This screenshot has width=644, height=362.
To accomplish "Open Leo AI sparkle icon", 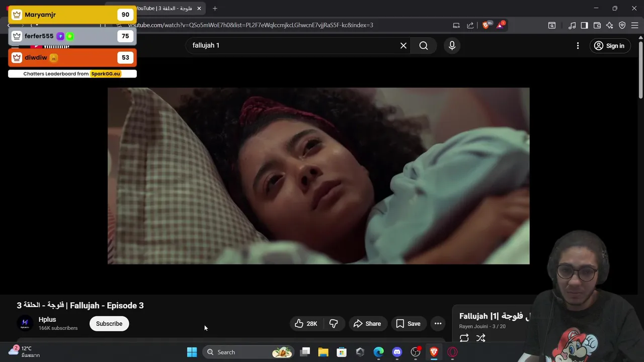I will click(x=609, y=25).
